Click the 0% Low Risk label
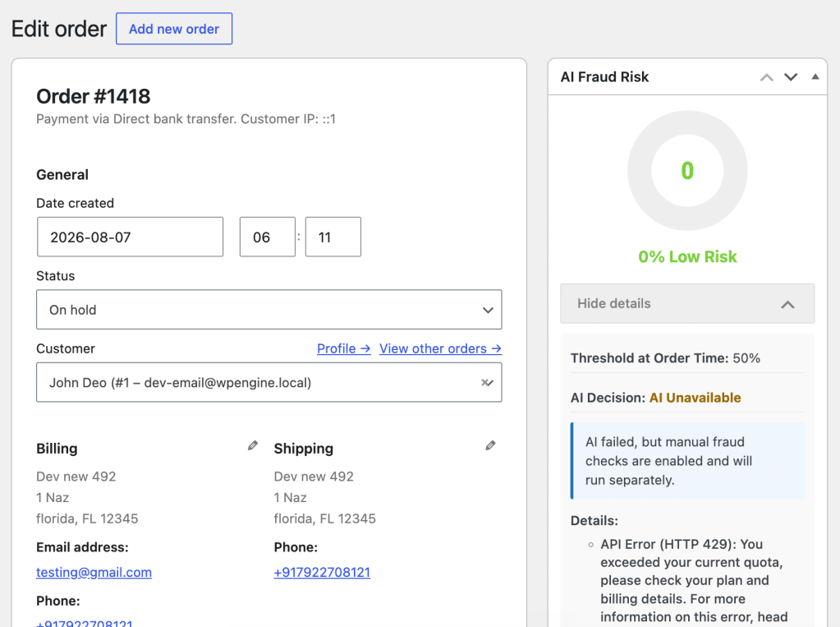 click(x=687, y=257)
